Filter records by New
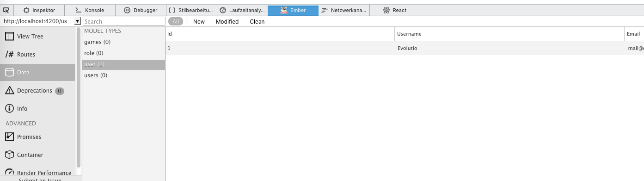 [199, 21]
